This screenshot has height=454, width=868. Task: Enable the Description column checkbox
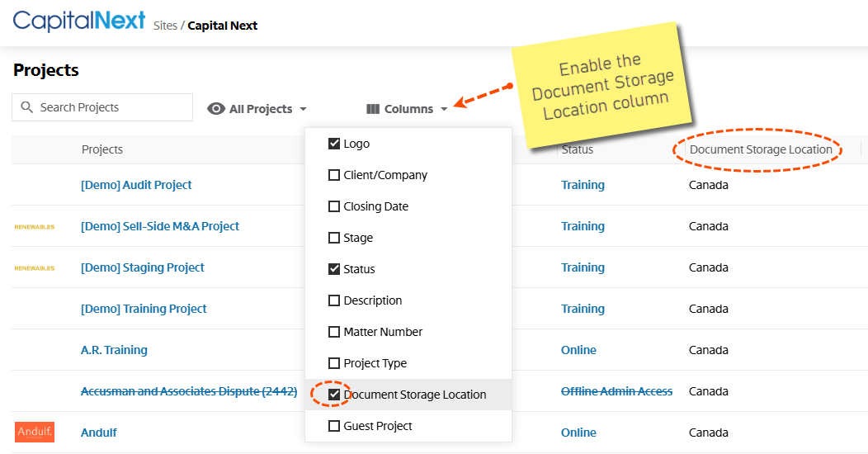click(334, 300)
